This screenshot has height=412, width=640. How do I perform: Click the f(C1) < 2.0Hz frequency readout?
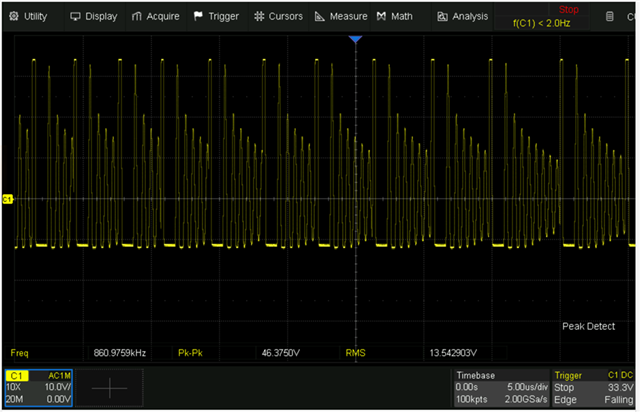pyautogui.click(x=542, y=23)
